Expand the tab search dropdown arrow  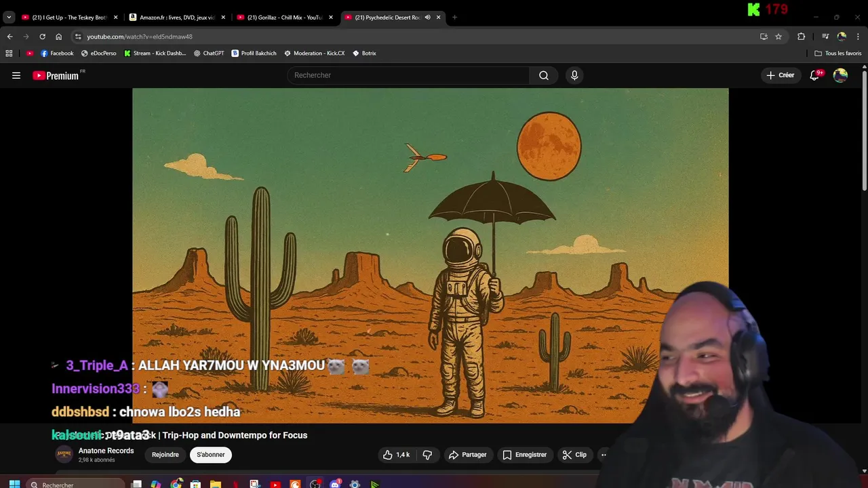[x=9, y=17]
